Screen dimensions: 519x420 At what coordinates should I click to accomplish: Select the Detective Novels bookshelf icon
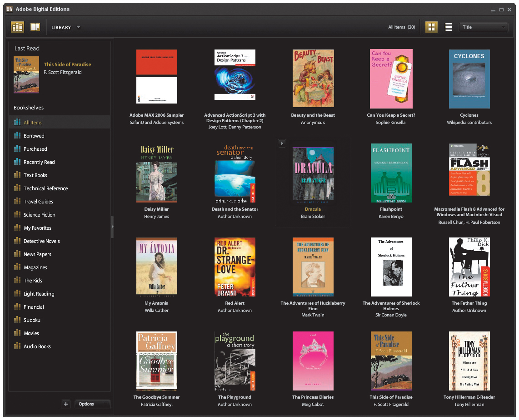point(18,241)
